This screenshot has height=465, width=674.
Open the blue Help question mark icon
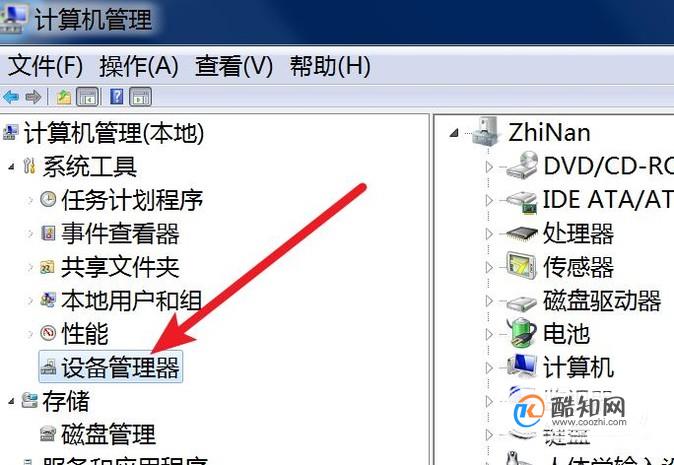click(x=116, y=97)
